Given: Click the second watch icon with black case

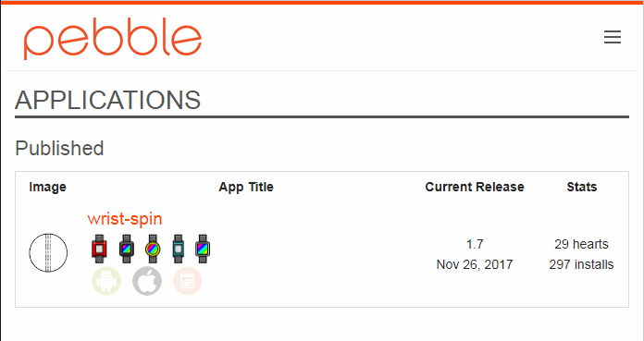Looking at the screenshot, I should pos(127,249).
